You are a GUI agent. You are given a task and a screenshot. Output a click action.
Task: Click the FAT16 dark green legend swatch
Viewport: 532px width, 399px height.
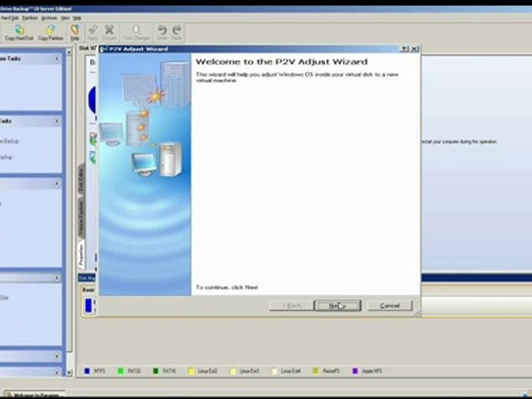[x=156, y=371]
